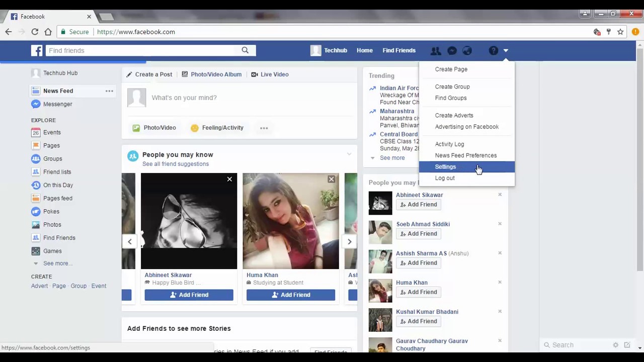
Task: Bookmark this page with the star
Action: pos(620,32)
